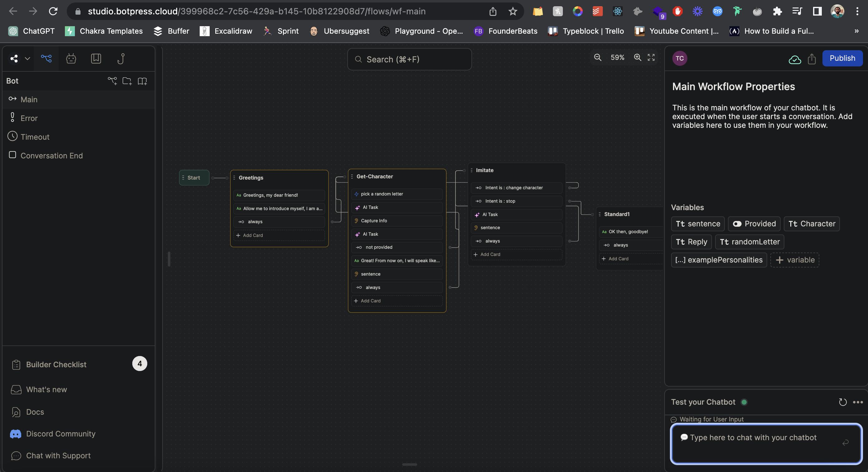Open the Discord Community link
Image resolution: width=868 pixels, height=472 pixels.
click(61, 434)
